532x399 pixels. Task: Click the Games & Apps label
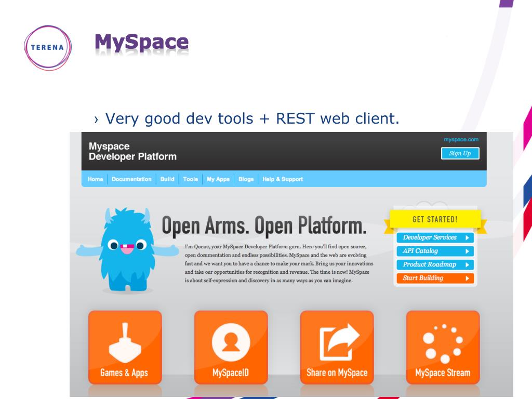coord(124,373)
